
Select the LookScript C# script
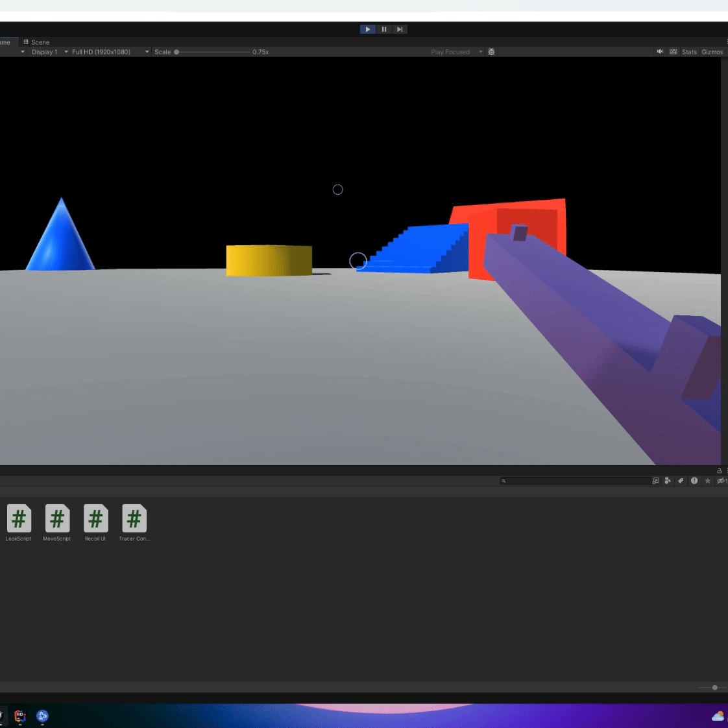click(18, 519)
